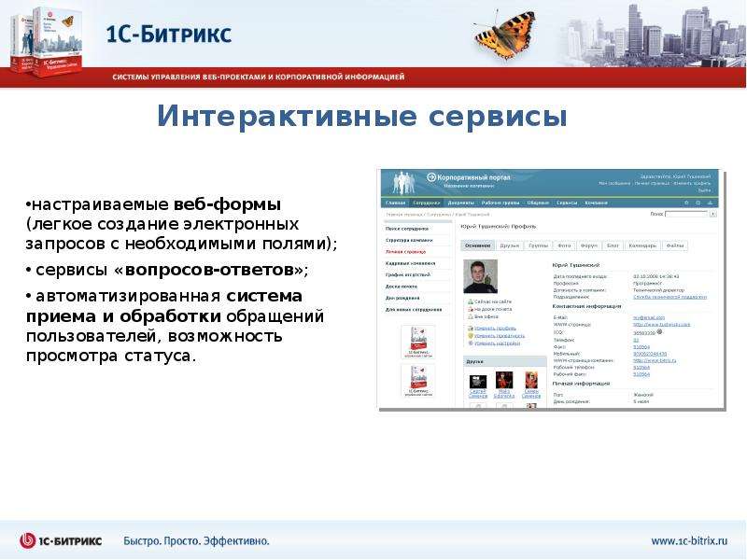Open the Файлы profile tab
This screenshot has height=560, width=747.
click(x=675, y=245)
